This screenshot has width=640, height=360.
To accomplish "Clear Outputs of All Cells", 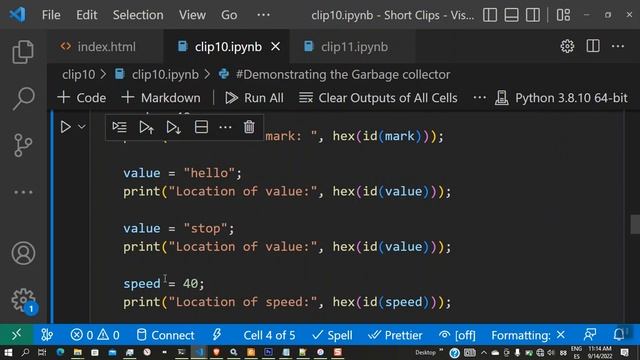I will tap(378, 98).
